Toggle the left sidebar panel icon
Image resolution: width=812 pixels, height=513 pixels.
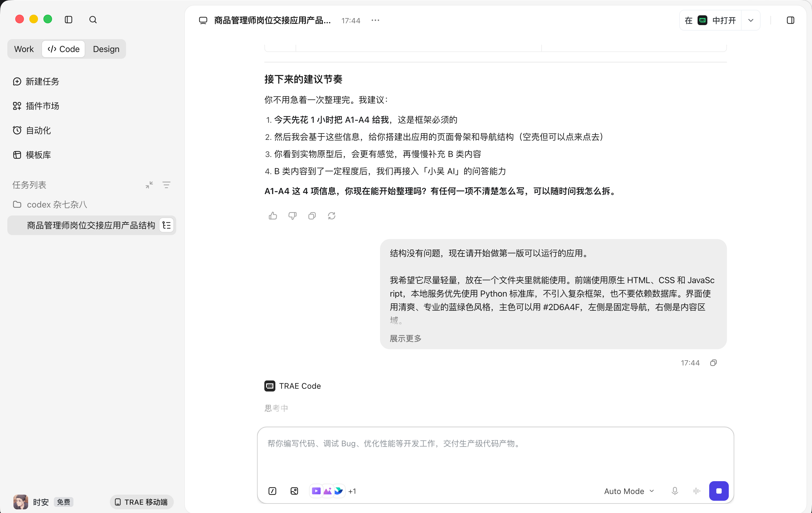pos(69,20)
